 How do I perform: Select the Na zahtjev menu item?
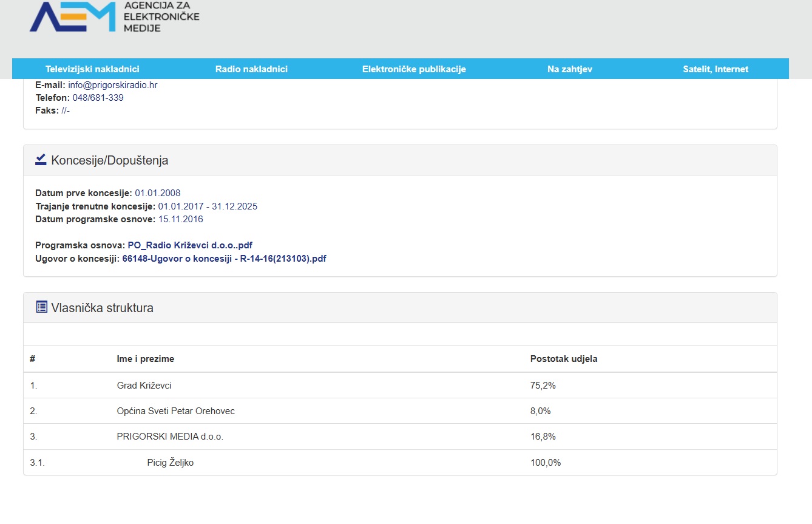click(x=569, y=69)
